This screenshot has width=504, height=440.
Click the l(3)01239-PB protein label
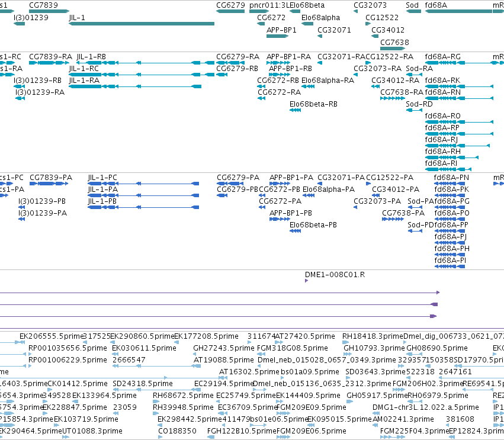pos(42,201)
